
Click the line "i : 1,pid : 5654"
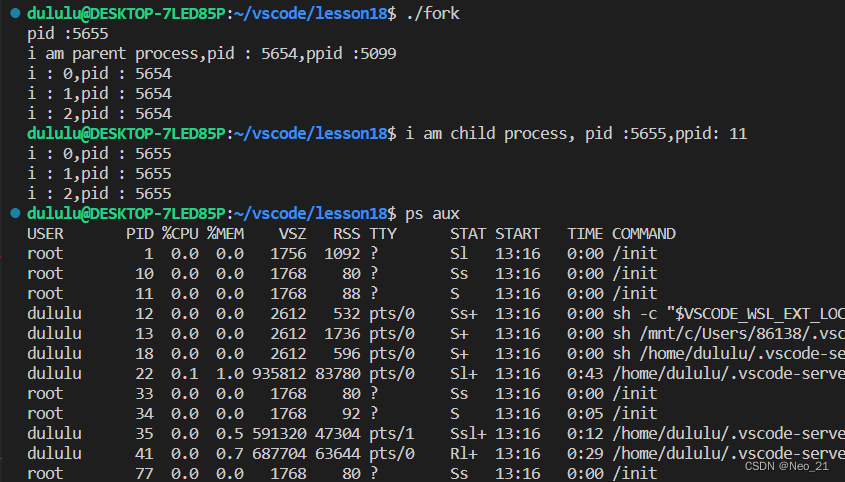coord(99,94)
